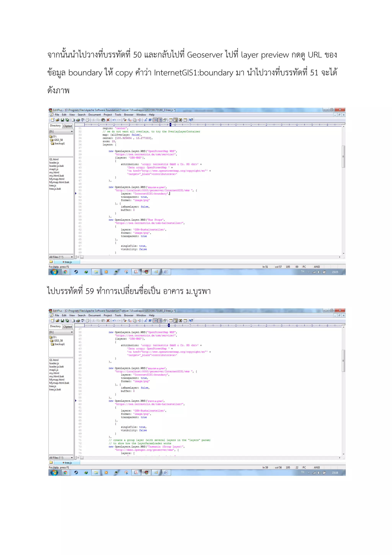The height and width of the screenshot is (555, 392).
Task: Toggle Auto Indent button in upper EditPlus toolbar
Action: click(x=155, y=120)
